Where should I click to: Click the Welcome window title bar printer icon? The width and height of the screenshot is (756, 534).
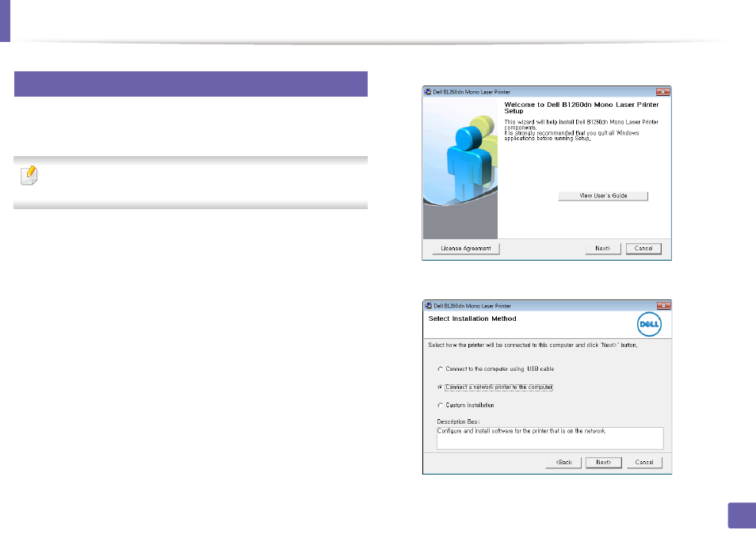428,92
